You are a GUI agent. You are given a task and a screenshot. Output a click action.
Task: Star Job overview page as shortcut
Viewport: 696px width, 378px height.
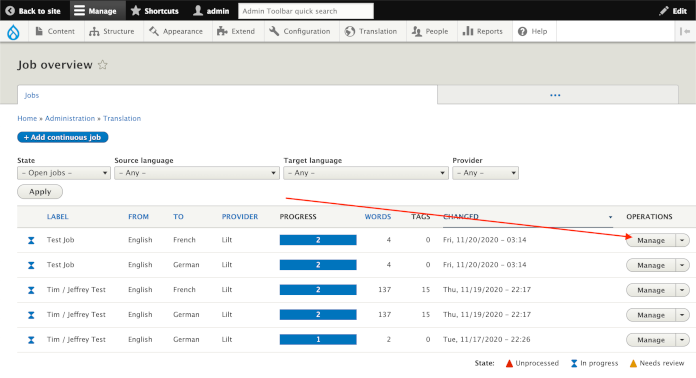[103, 65]
